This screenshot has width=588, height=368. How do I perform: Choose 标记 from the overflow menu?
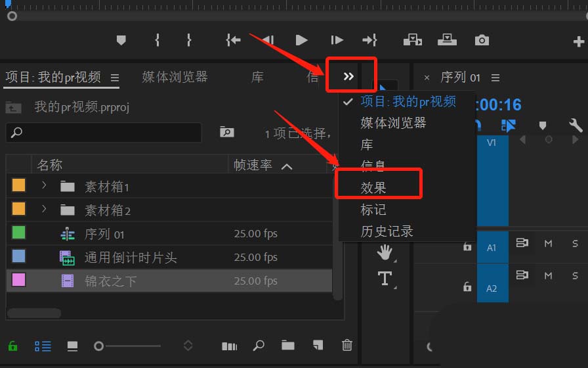[x=373, y=210]
